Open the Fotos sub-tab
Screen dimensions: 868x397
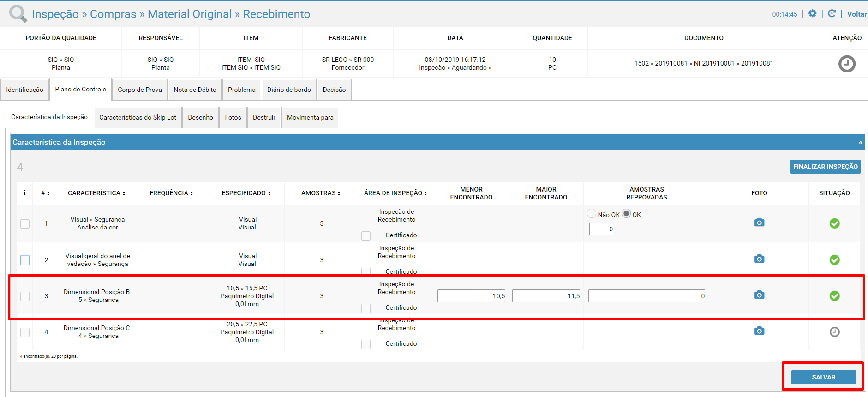click(x=233, y=117)
